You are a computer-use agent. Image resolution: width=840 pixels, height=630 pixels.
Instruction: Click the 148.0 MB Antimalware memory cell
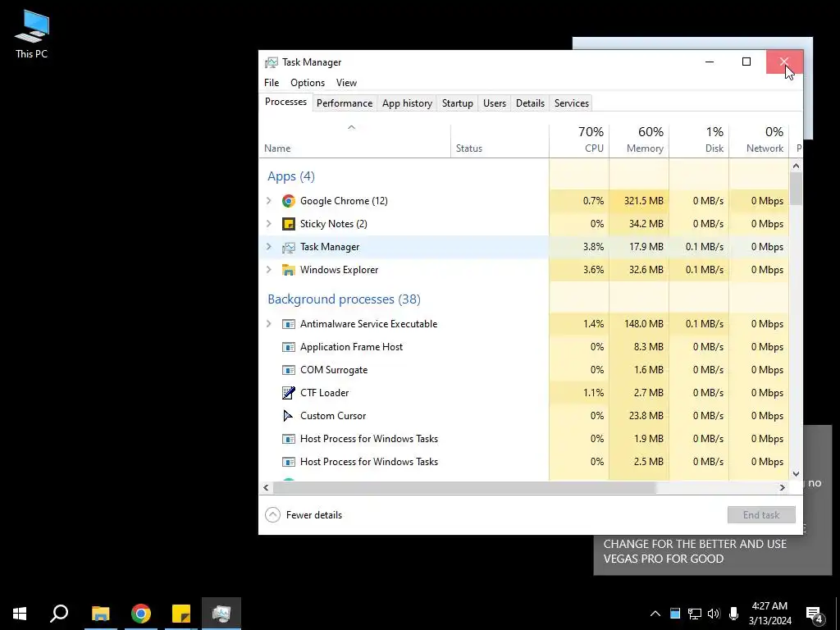click(x=639, y=324)
